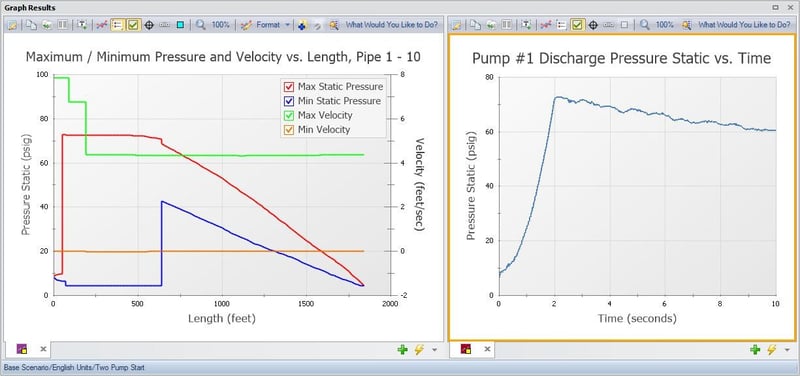The width and height of the screenshot is (800, 376).
Task: Click the zoom magnifier icon in left toolbar
Action: (x=201, y=24)
